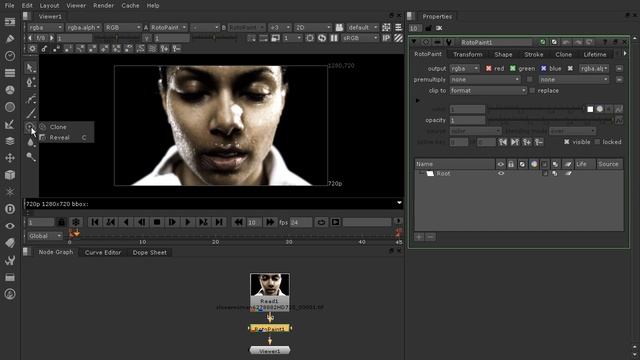640x360 pixels.
Task: Open the rgba.alpha channel dropdown in viewer
Action: pos(84,27)
